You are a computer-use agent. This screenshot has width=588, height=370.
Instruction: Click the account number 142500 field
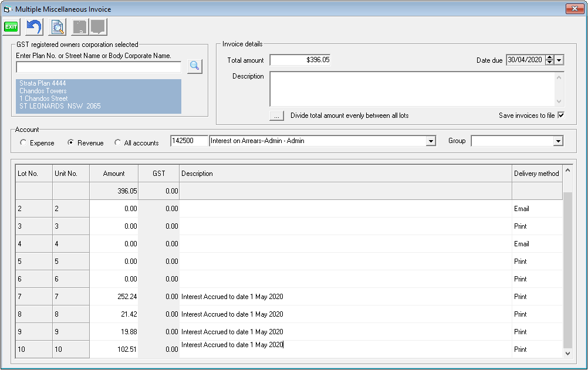[189, 141]
